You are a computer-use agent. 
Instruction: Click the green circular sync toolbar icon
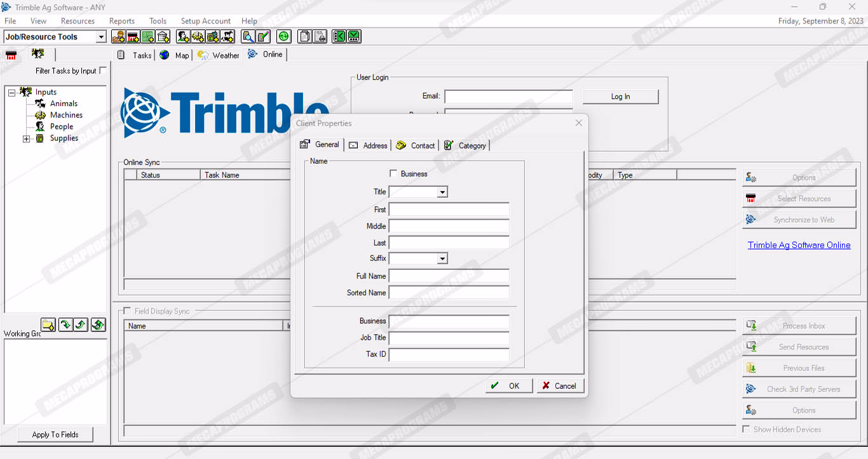tap(284, 37)
